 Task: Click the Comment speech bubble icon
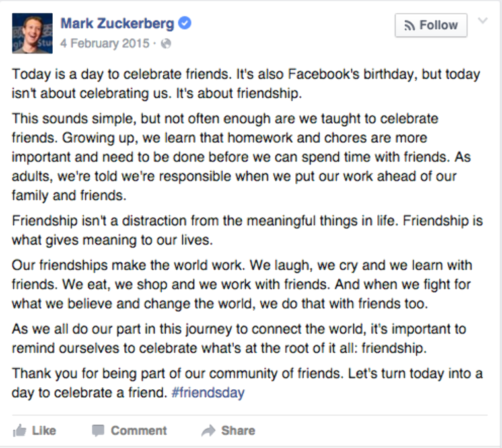98,431
